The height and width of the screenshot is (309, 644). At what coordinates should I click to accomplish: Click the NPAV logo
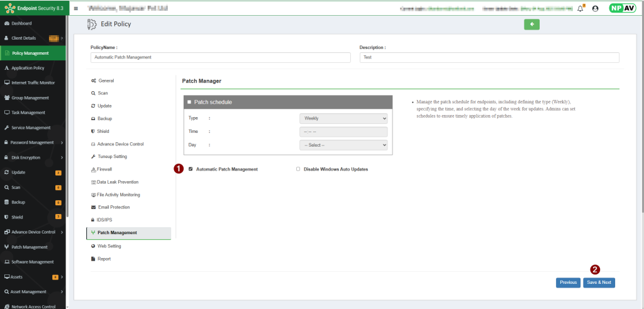(x=622, y=9)
